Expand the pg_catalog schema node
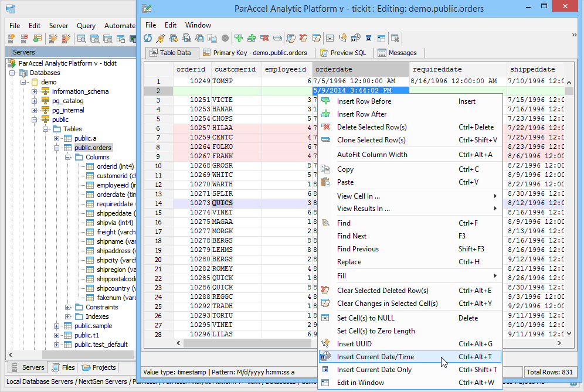The height and width of the screenshot is (392, 584). coord(34,101)
